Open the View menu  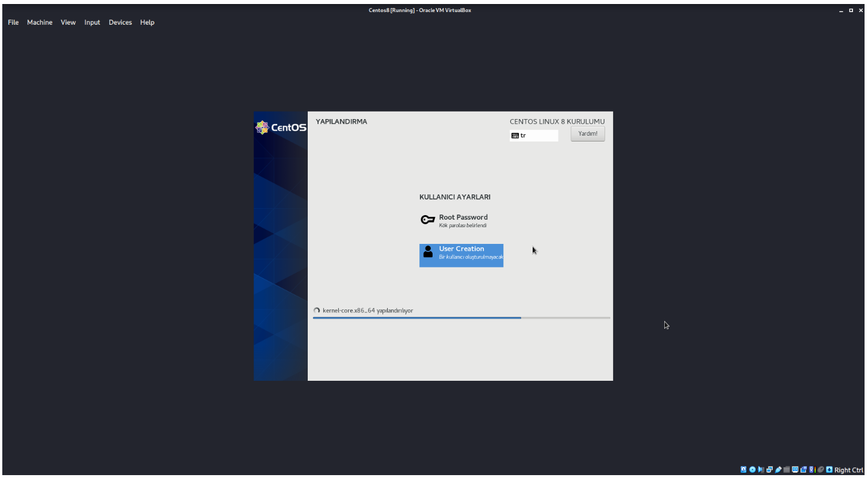click(68, 22)
